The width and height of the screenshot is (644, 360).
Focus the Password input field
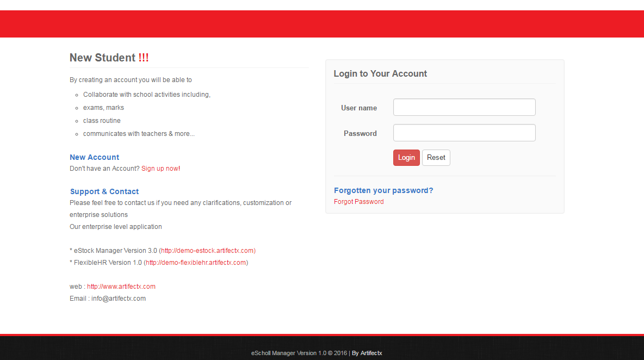click(464, 133)
